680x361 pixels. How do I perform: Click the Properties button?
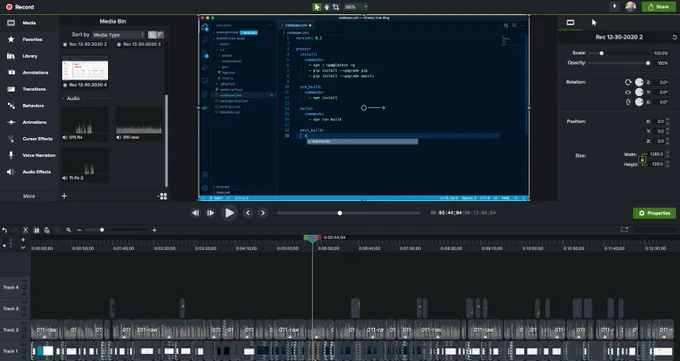click(654, 213)
